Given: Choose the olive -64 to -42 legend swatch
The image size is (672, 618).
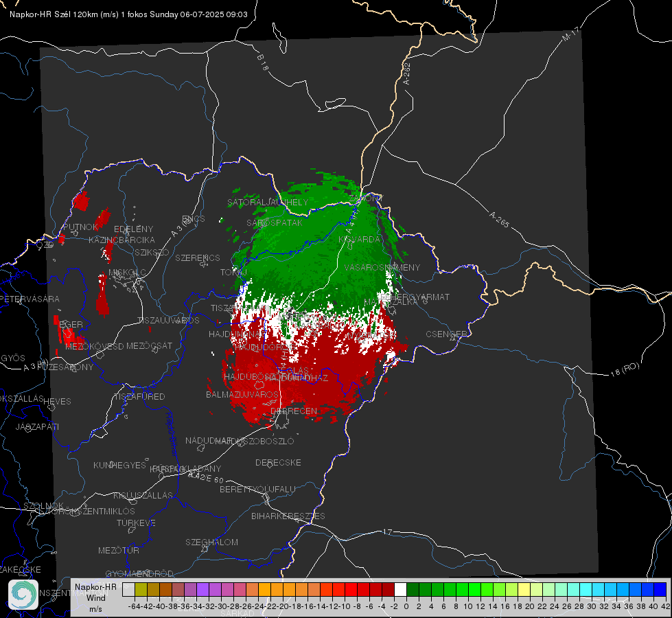Looking at the screenshot, I should [x=141, y=590].
